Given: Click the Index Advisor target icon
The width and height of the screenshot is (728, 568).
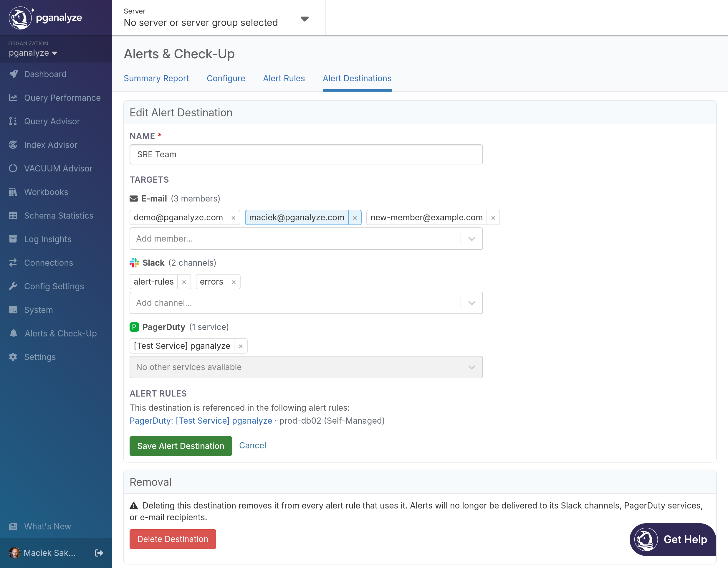Looking at the screenshot, I should point(13,145).
